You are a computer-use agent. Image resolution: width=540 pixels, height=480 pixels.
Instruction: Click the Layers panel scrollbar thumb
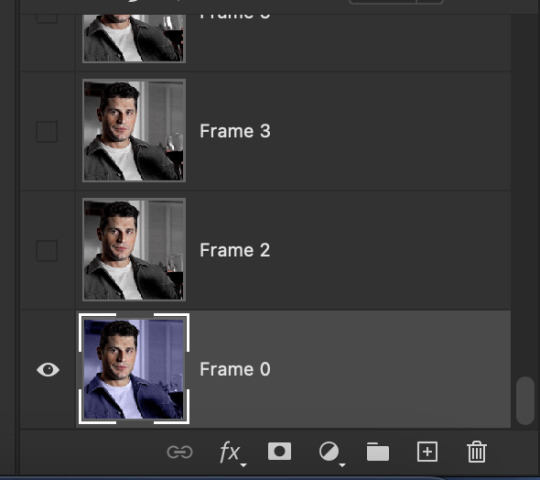coord(525,400)
